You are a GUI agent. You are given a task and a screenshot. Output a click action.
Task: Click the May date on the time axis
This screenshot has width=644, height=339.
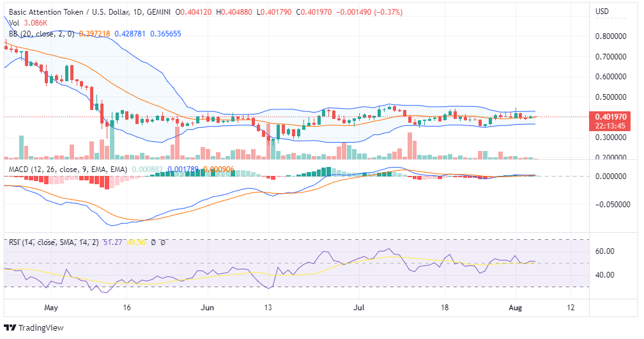click(52, 308)
